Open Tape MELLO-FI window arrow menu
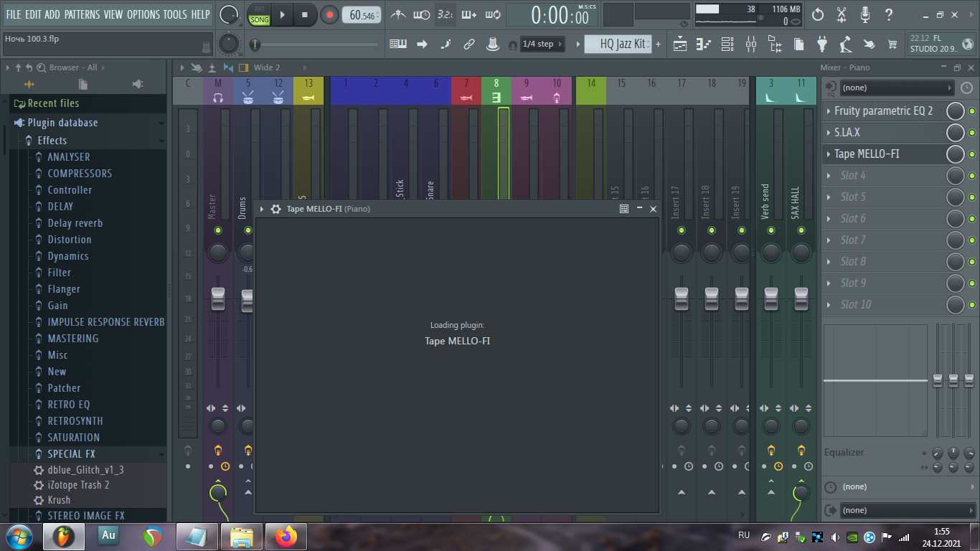The width and height of the screenshot is (980, 551). tap(262, 209)
